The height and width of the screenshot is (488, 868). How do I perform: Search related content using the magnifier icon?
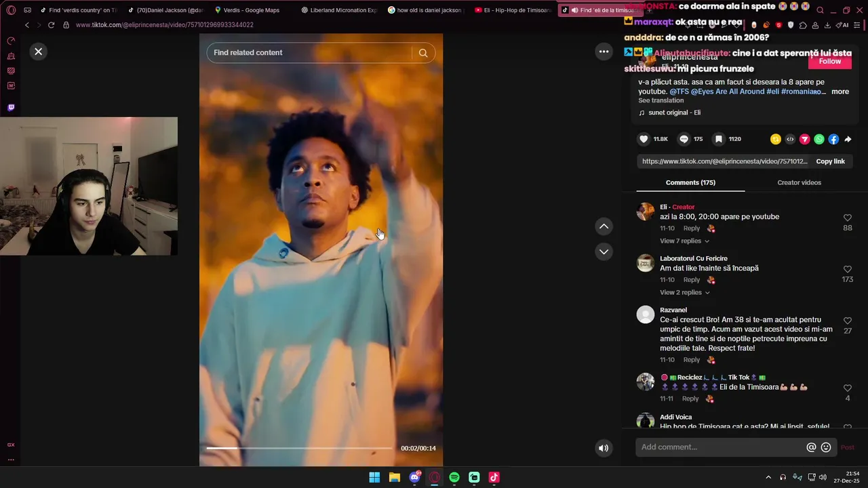coord(423,53)
